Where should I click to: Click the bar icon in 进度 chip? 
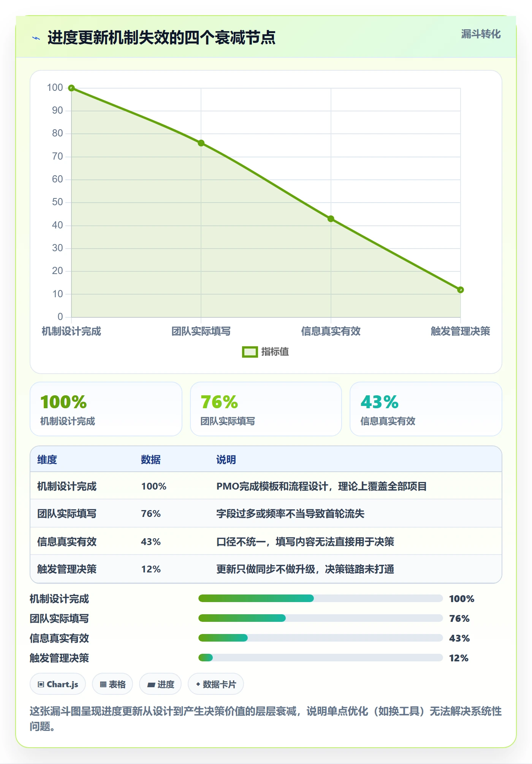[x=151, y=685]
